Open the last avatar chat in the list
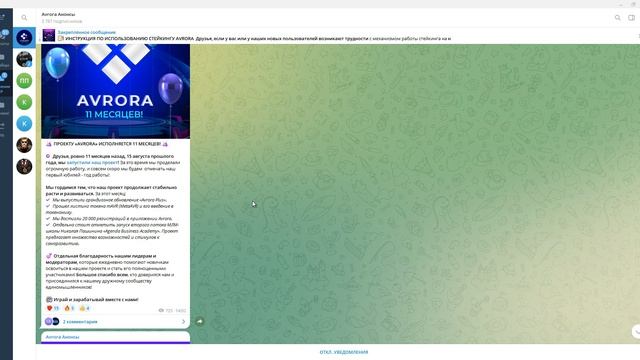Viewport: 640px width, 360px height. click(24, 166)
